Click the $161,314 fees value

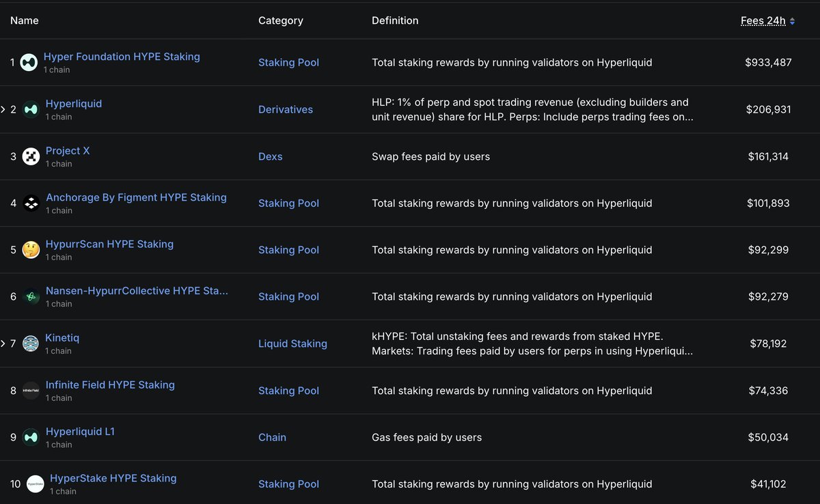pos(768,156)
